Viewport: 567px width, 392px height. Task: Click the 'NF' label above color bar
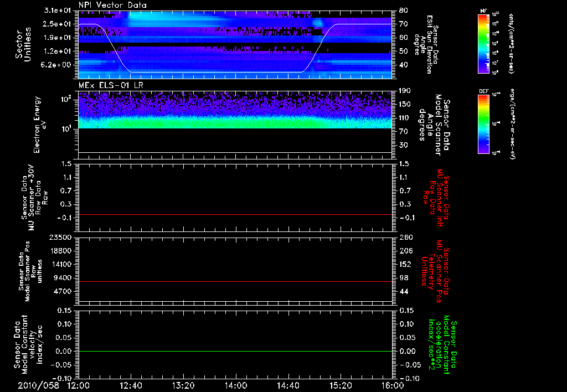[483, 11]
